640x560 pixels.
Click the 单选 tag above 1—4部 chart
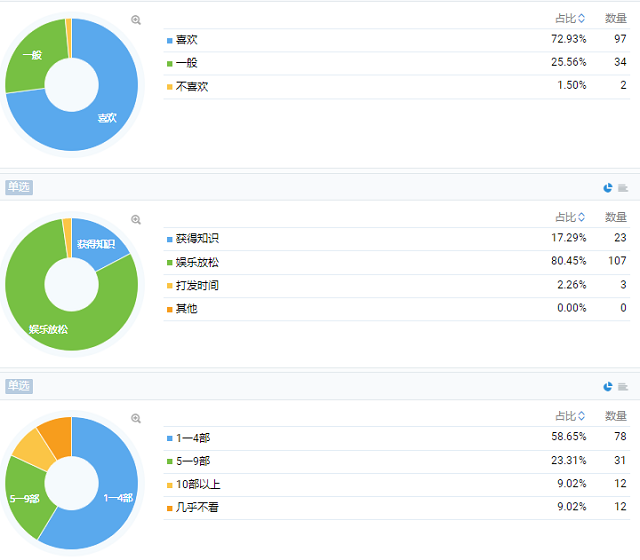[x=19, y=386]
